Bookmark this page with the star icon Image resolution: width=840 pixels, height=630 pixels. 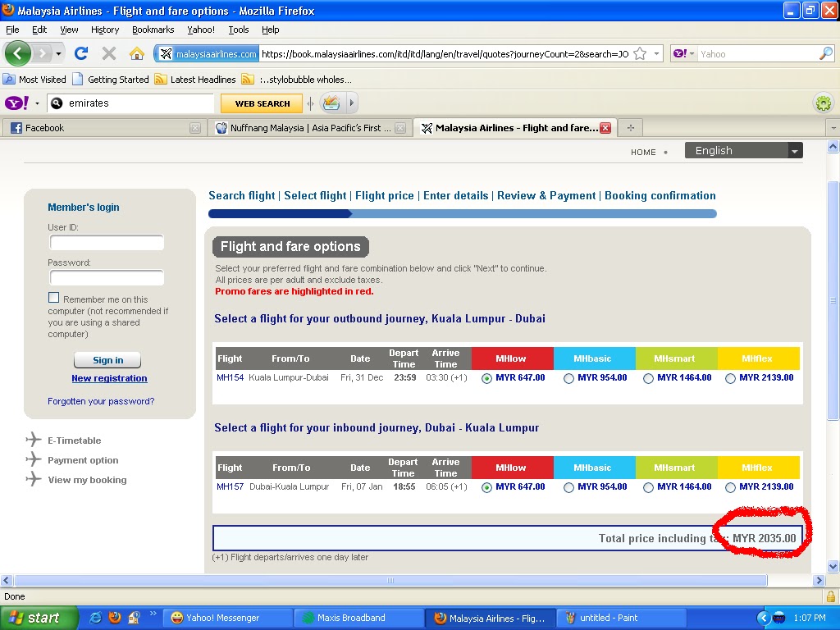coord(640,53)
